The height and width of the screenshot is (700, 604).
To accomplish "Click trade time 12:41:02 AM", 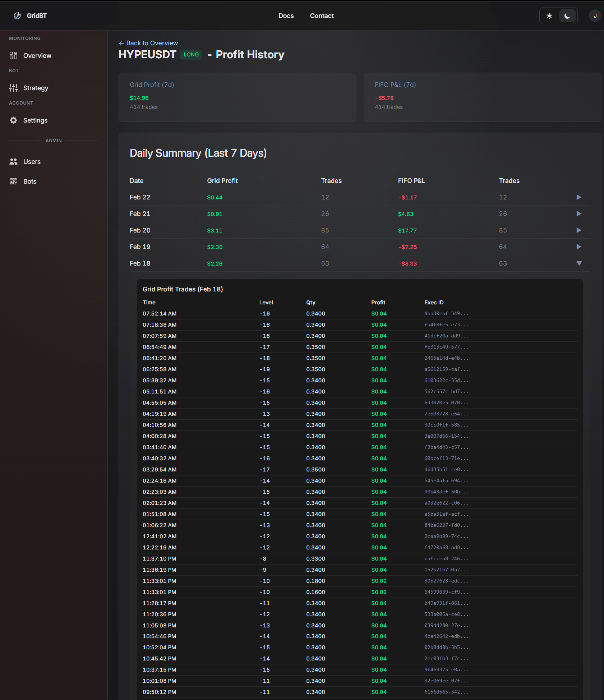I will tap(160, 536).
